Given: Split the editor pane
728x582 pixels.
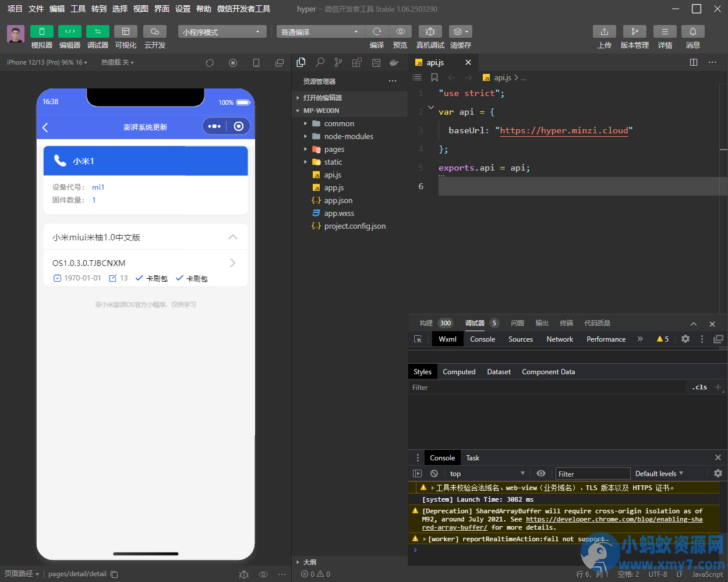Looking at the screenshot, I should [694, 62].
